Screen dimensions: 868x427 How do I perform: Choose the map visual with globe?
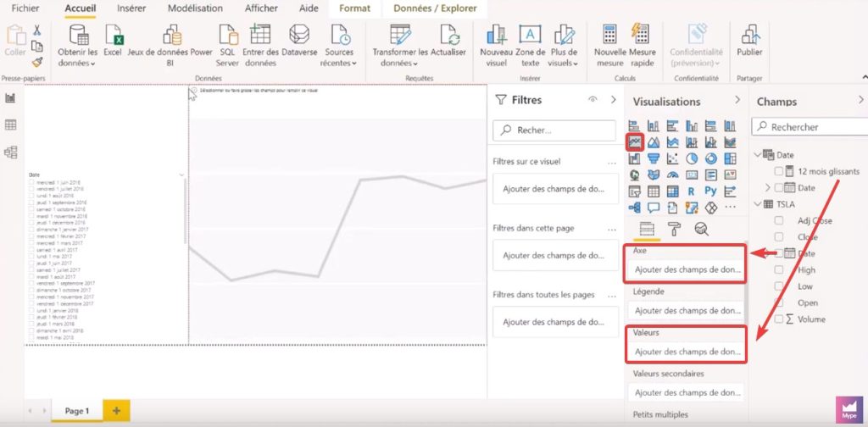(x=634, y=175)
